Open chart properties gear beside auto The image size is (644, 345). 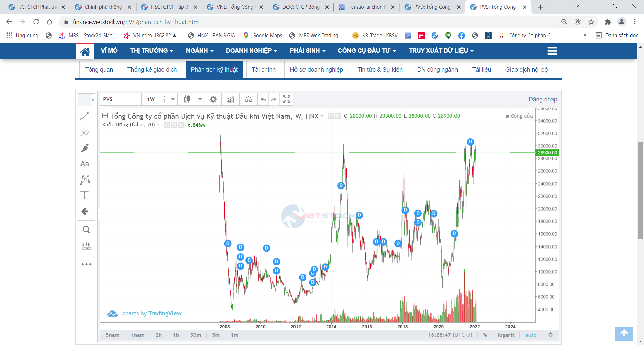[550, 335]
